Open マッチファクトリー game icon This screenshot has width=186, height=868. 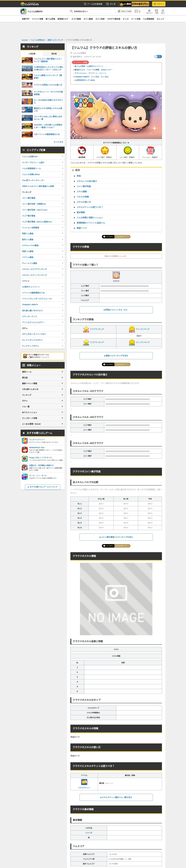pos(25,441)
